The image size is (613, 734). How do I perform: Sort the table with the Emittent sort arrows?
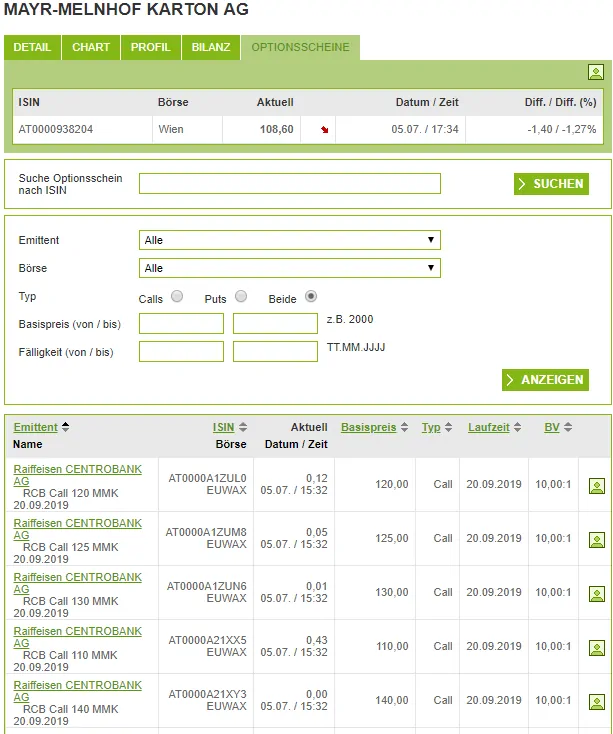(x=66, y=427)
